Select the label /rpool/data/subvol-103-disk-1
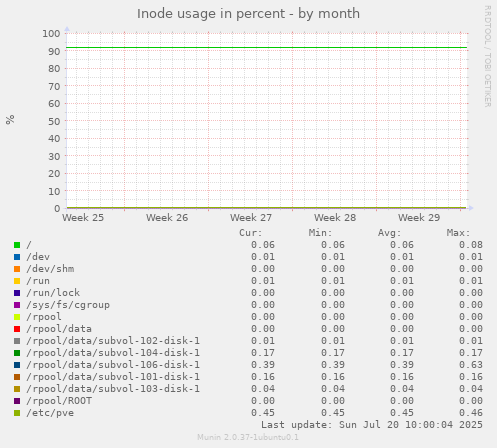 coord(113,389)
